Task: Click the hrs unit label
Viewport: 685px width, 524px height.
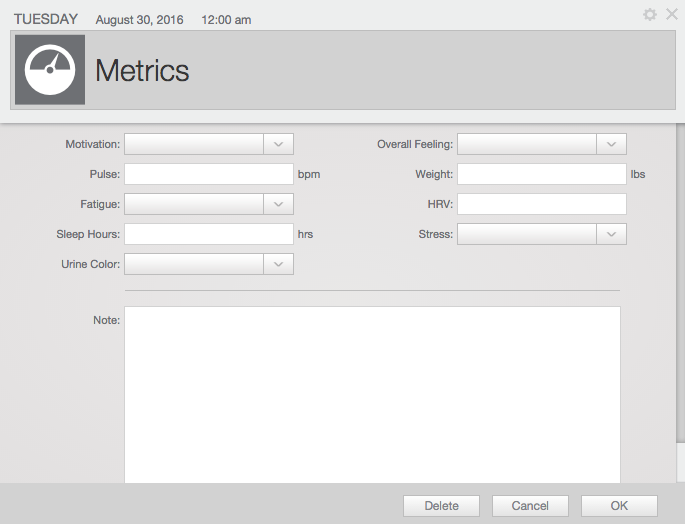Action: coord(305,234)
